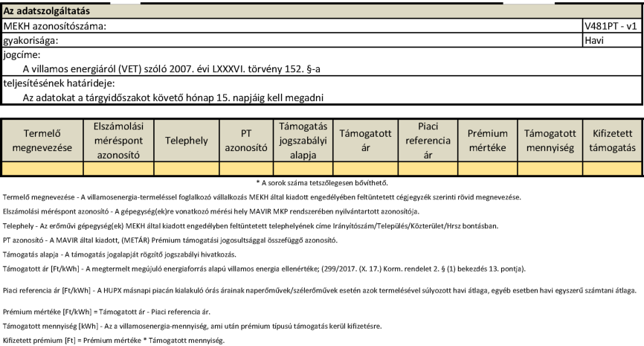The height and width of the screenshot is (346, 644).
Task: Click the 'Támogatott ár' column header
Action: (x=366, y=141)
